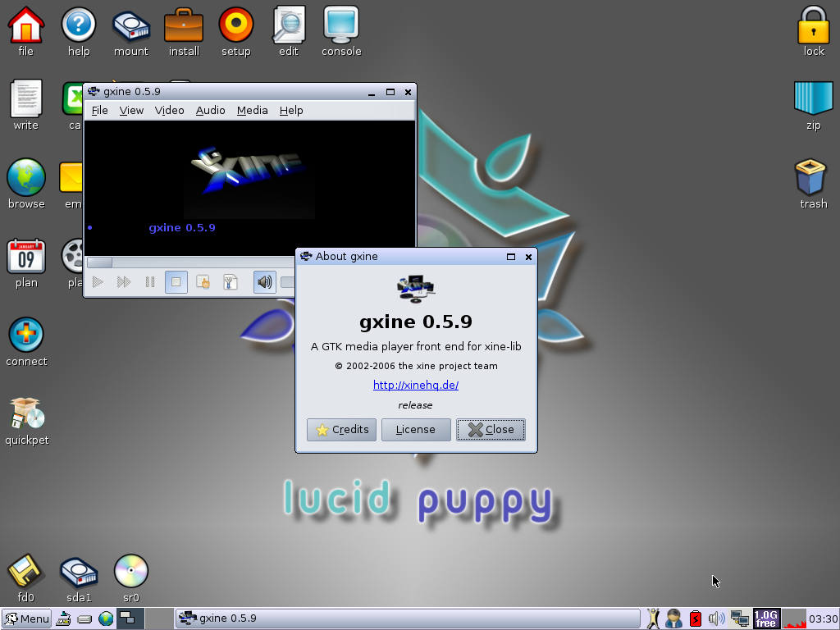Open the help desktop icon
The height and width of the screenshot is (630, 840).
coord(79,31)
